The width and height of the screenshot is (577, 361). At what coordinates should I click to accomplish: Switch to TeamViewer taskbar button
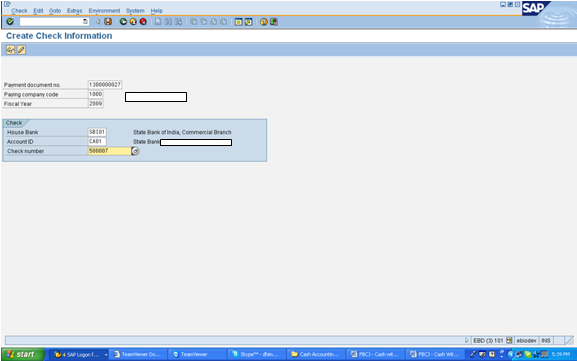[x=197, y=354]
